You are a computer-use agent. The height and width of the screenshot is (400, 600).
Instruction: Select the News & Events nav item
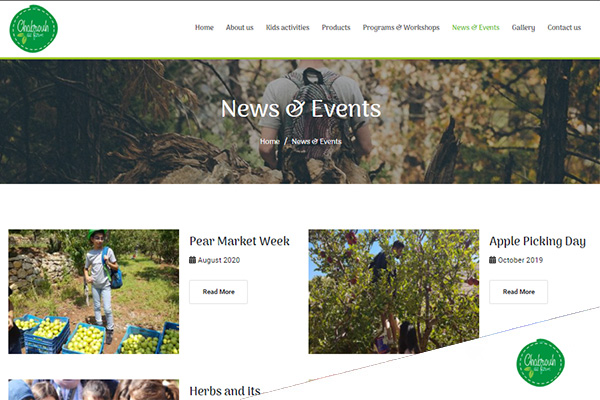[476, 28]
